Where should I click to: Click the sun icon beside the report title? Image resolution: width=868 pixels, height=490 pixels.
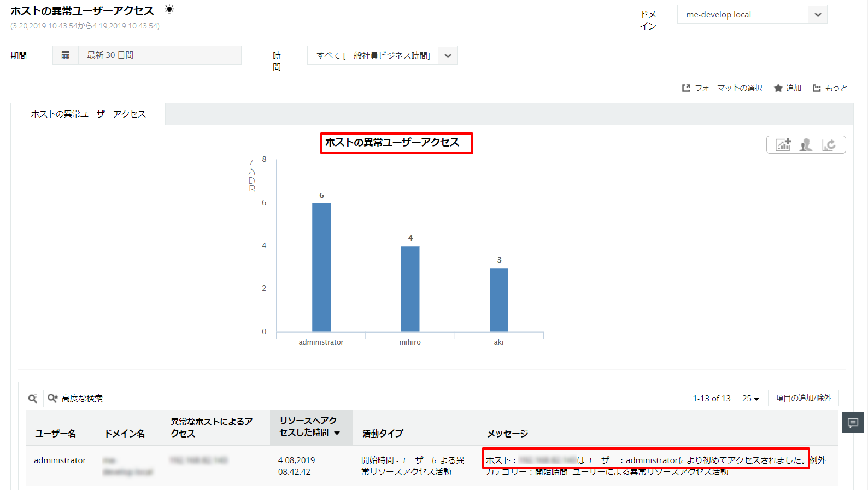[169, 9]
